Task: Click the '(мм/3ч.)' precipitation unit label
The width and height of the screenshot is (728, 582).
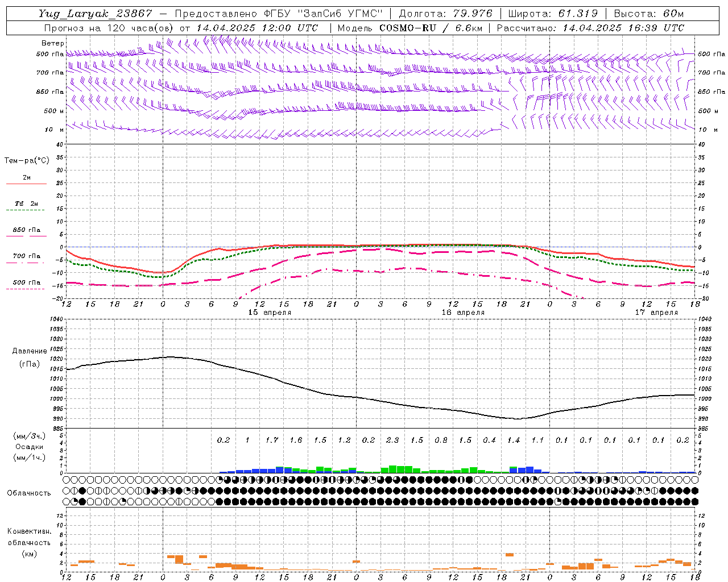Action: (30, 436)
